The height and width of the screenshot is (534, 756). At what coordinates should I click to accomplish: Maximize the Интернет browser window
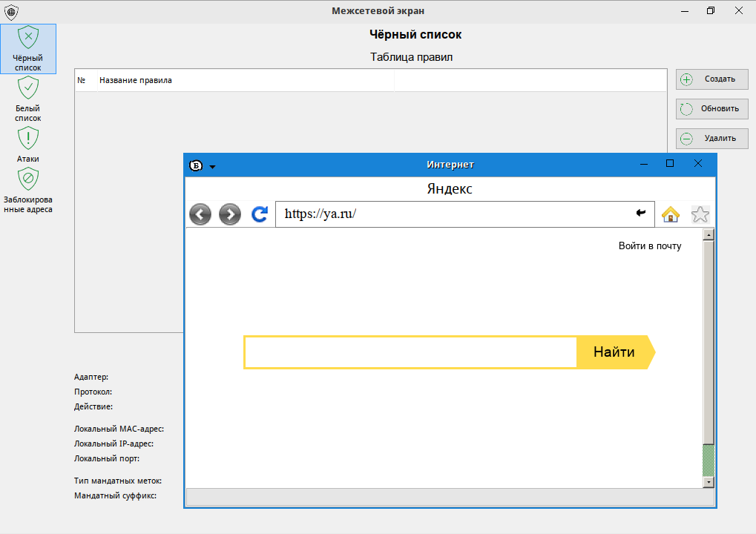pos(670,164)
